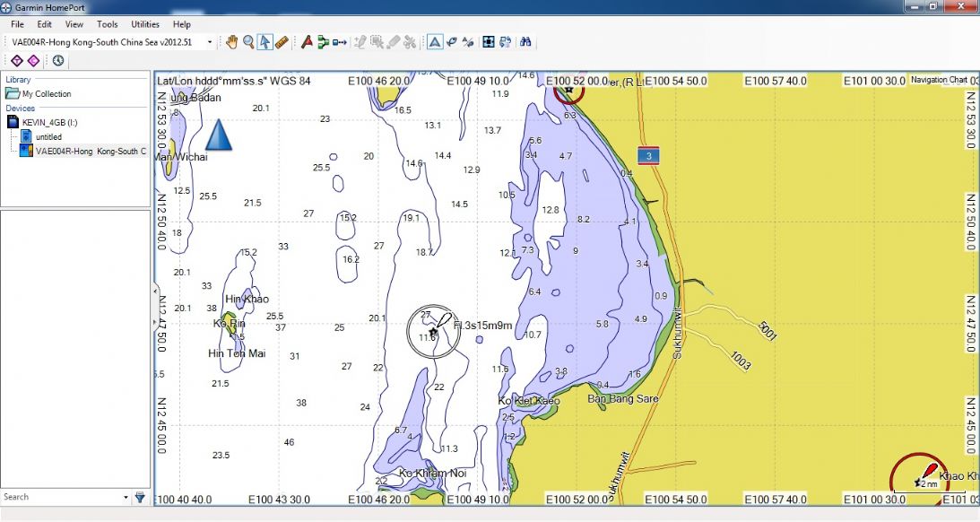Toggle the full-screen map view button
The height and width of the screenshot is (522, 980).
[489, 42]
